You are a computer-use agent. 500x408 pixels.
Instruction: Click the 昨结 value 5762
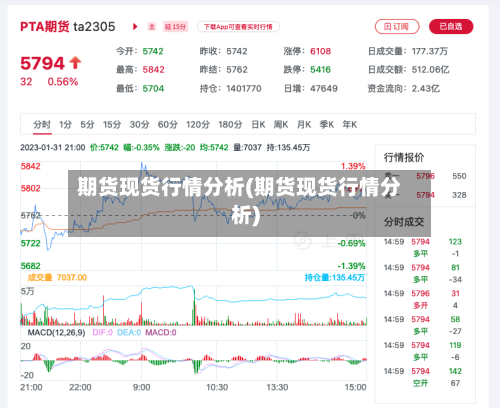click(237, 70)
